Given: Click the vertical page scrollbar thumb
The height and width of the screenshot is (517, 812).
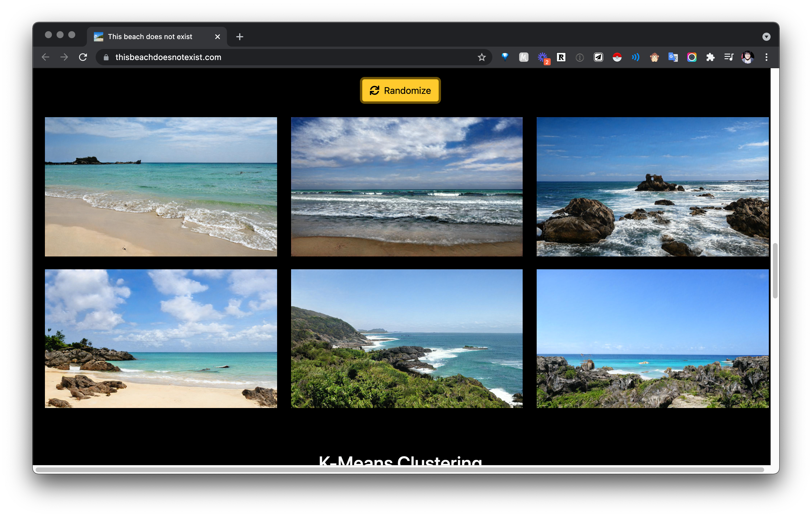Looking at the screenshot, I should pyautogui.click(x=775, y=270).
